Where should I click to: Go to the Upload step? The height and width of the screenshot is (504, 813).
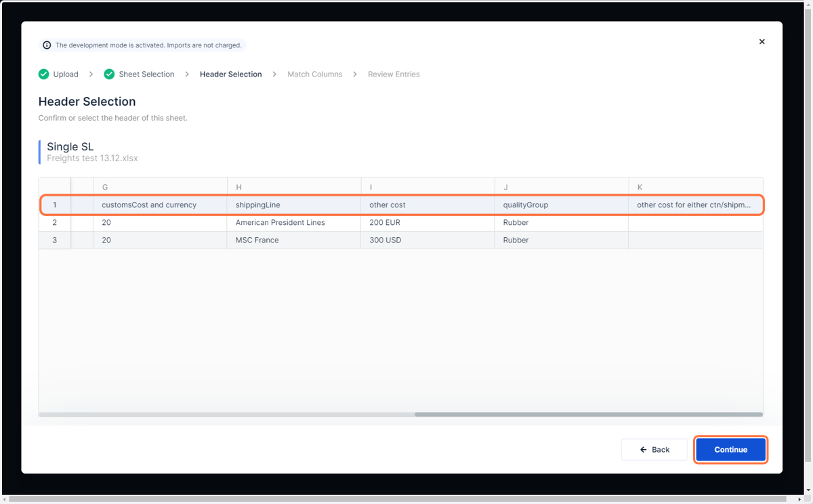66,75
